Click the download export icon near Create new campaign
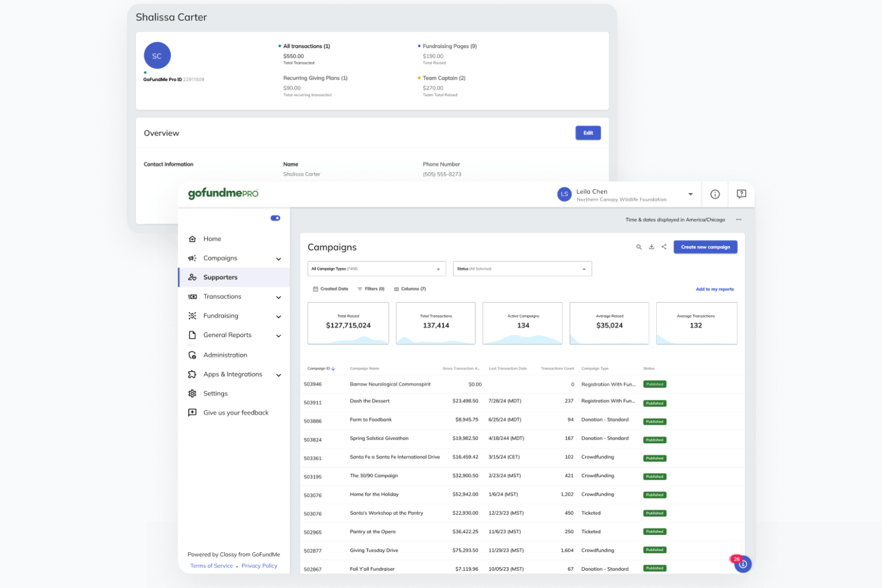The image size is (882, 588). pyautogui.click(x=651, y=247)
